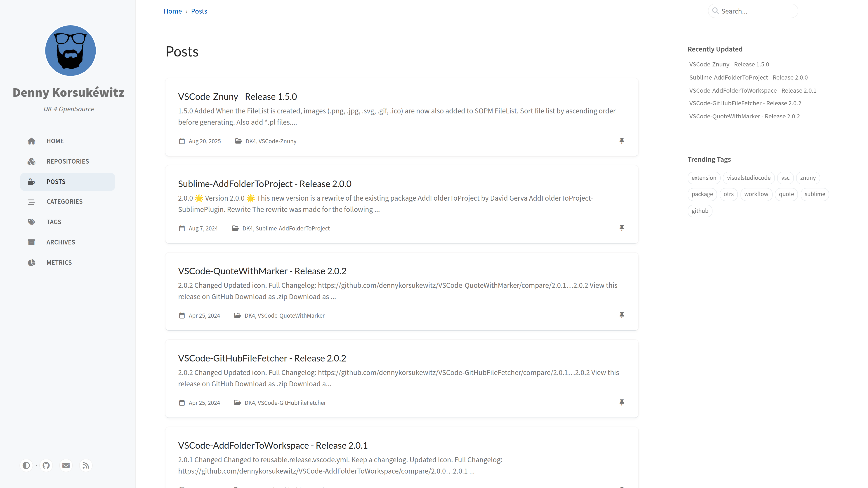Click the search magnifier icon
This screenshot has height=488, width=868.
[x=715, y=11]
